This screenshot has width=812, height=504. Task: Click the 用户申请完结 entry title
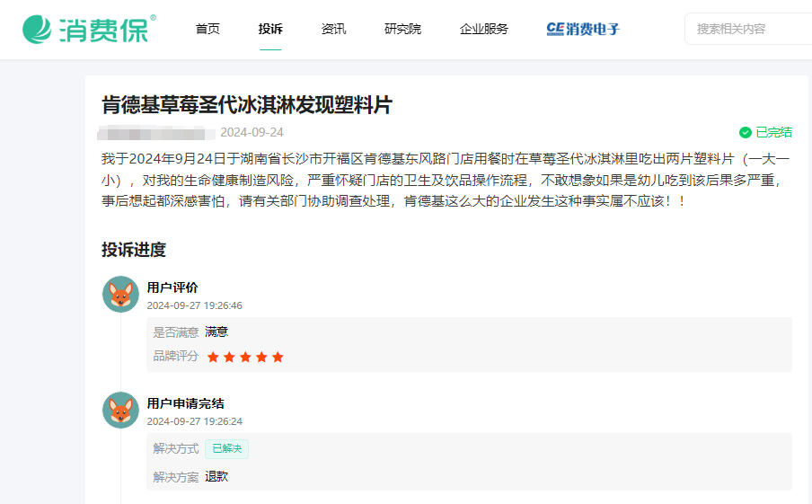185,403
